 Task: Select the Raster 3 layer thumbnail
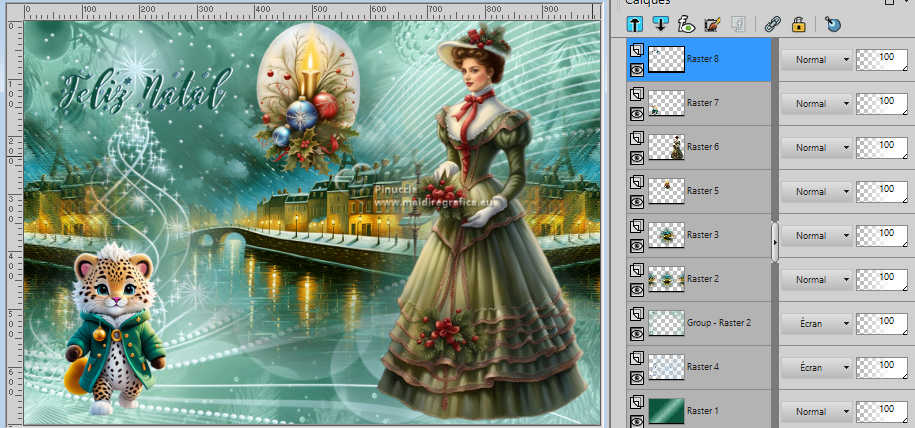point(666,235)
